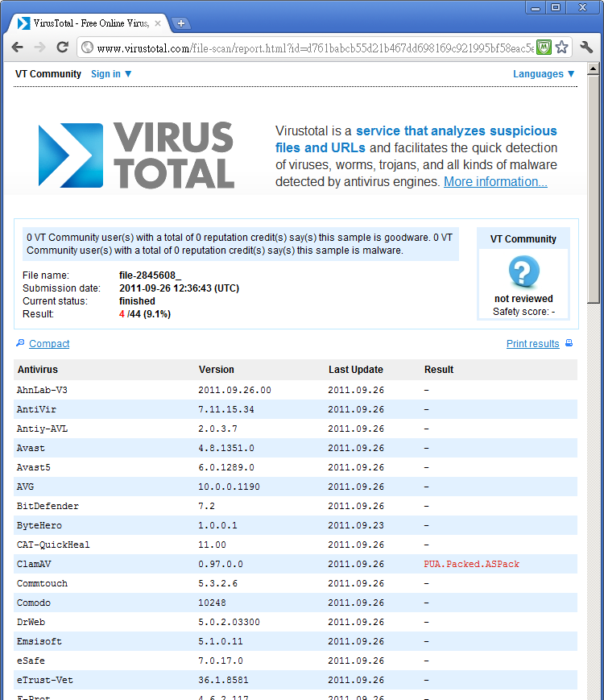Click the Print results link
Image resolution: width=604 pixels, height=700 pixels.
(x=532, y=344)
